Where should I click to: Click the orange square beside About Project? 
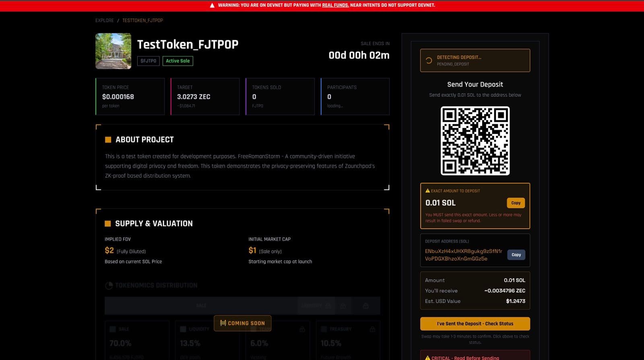108,140
